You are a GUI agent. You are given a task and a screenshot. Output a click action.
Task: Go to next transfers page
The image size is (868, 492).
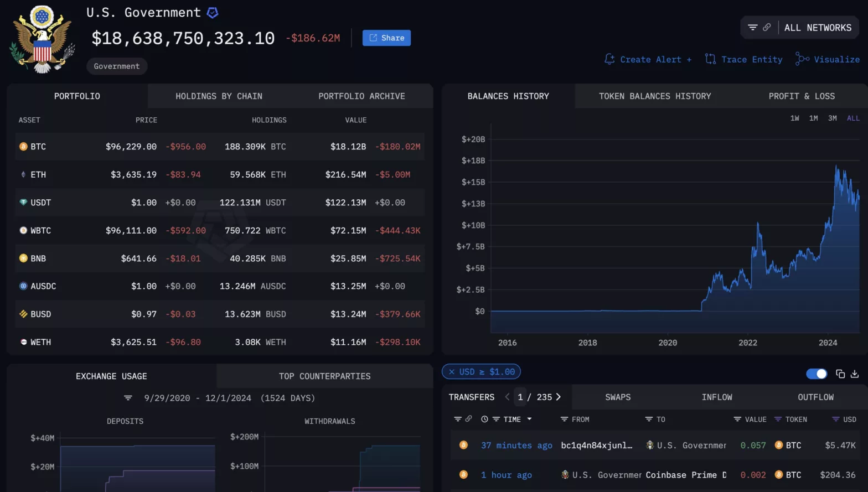tap(558, 397)
